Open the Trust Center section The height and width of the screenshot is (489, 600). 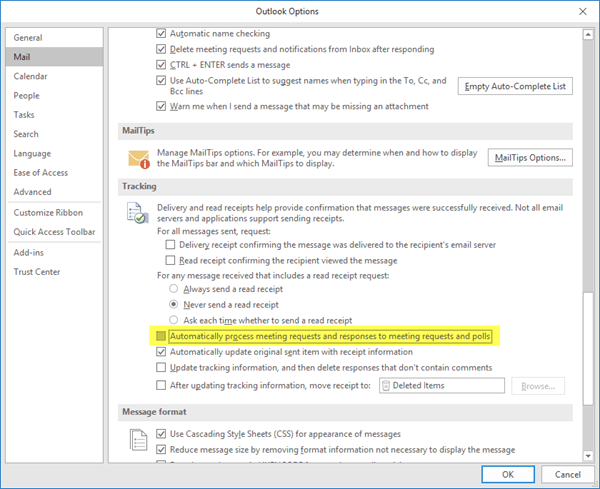point(37,271)
